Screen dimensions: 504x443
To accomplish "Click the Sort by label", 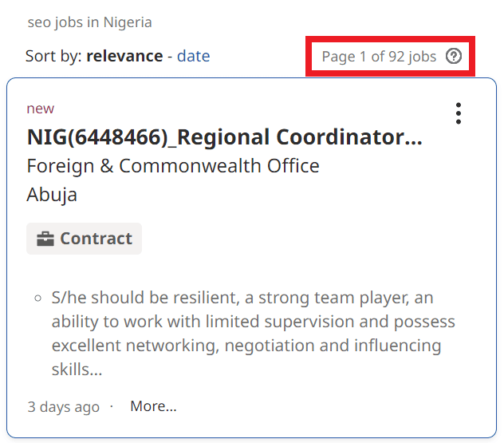I will [x=53, y=56].
